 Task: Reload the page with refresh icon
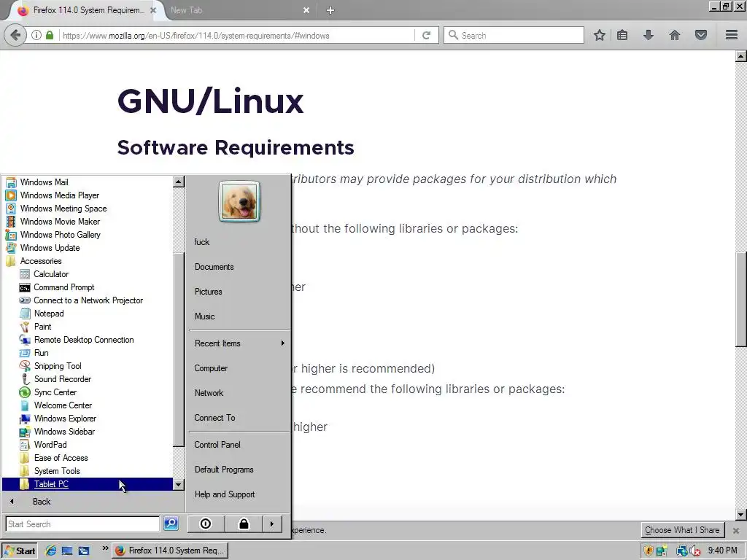(x=426, y=35)
